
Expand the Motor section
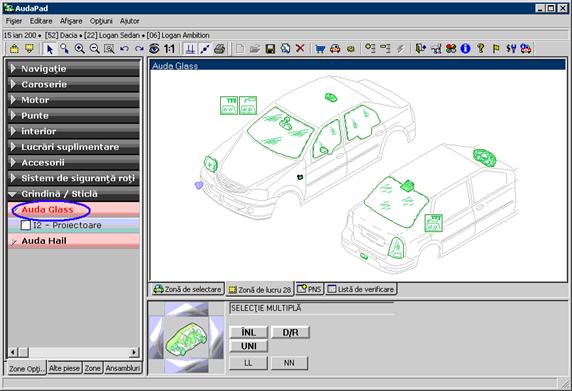(x=73, y=100)
